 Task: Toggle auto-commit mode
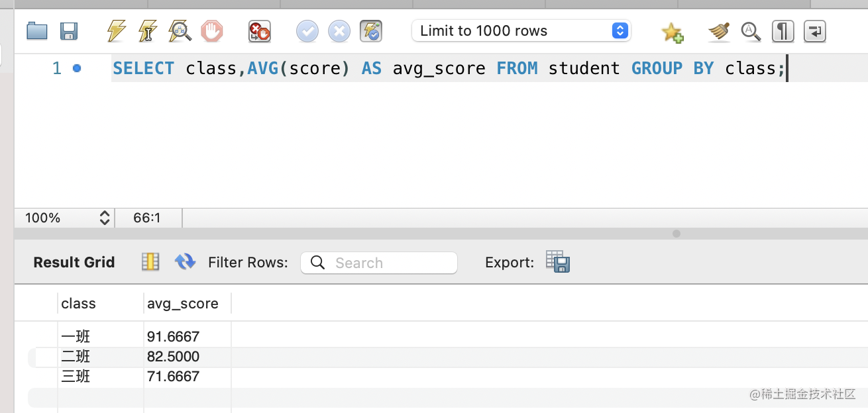point(370,31)
